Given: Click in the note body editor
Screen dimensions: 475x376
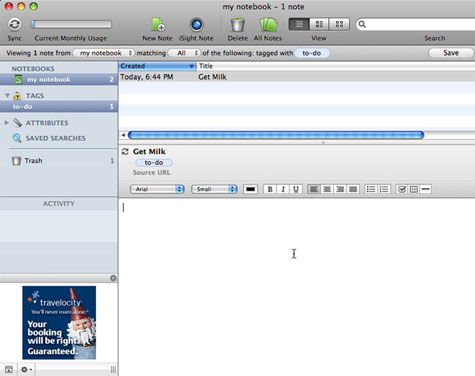Looking at the screenshot, I should (297, 287).
